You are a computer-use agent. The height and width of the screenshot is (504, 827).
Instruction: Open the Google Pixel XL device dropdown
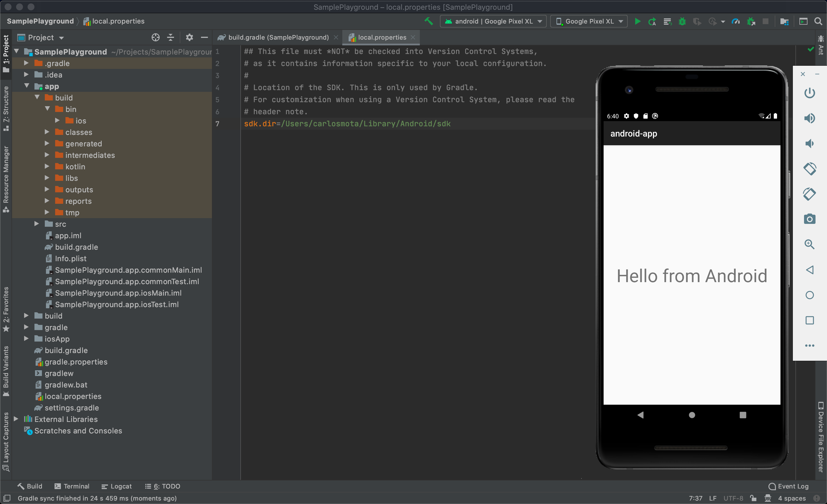[x=589, y=22]
